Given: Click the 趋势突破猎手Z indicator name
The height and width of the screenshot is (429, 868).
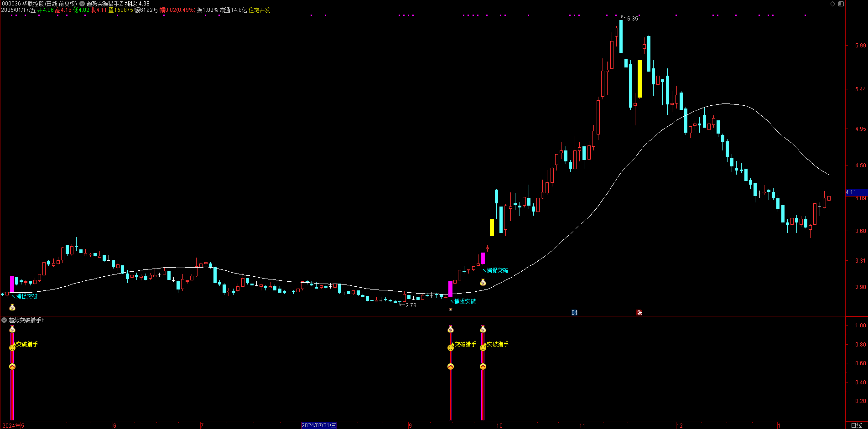Looking at the screenshot, I should point(104,4).
